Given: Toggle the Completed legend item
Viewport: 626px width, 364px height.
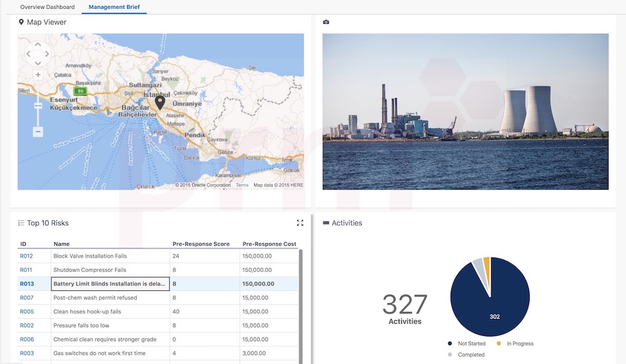Looking at the screenshot, I should pyautogui.click(x=471, y=355).
